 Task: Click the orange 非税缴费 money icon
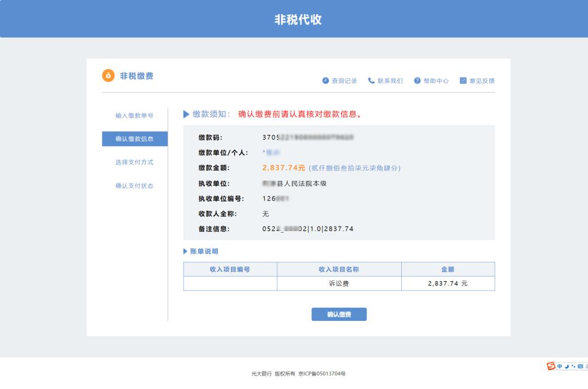coord(108,76)
